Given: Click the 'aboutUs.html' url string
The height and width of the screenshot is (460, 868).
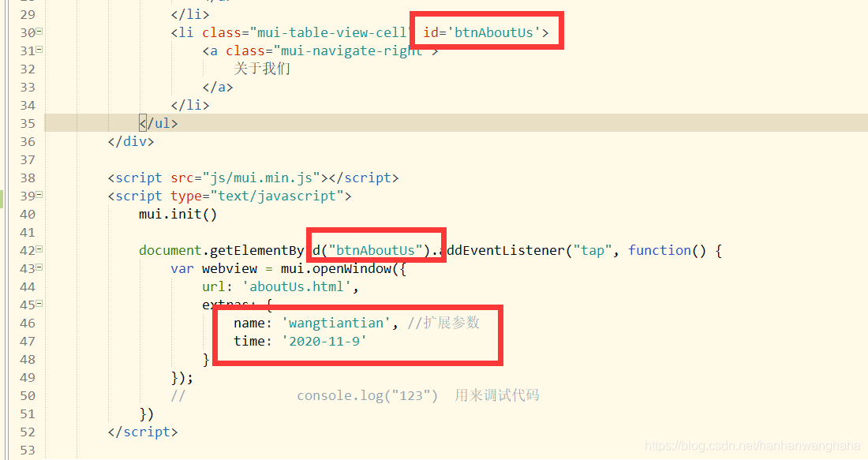Looking at the screenshot, I should (x=297, y=286).
